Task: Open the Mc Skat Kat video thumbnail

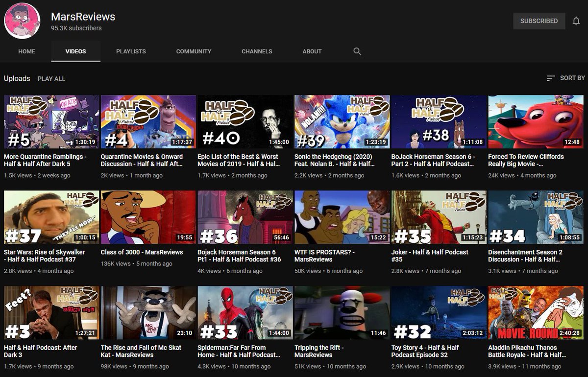Action: [x=148, y=312]
